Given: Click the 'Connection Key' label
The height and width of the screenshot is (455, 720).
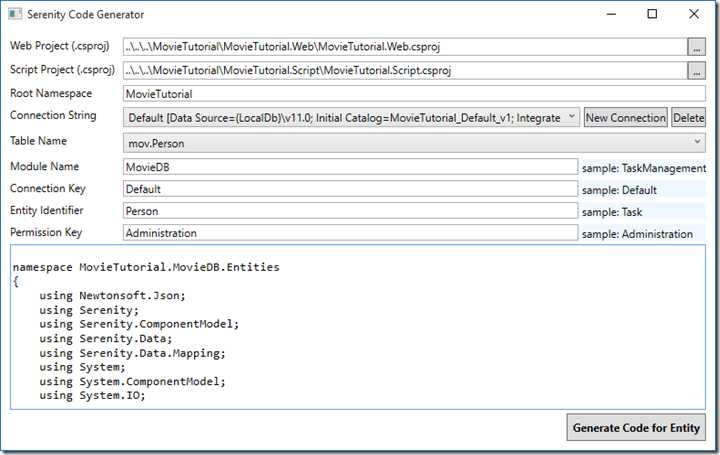Looking at the screenshot, I should [x=48, y=189].
